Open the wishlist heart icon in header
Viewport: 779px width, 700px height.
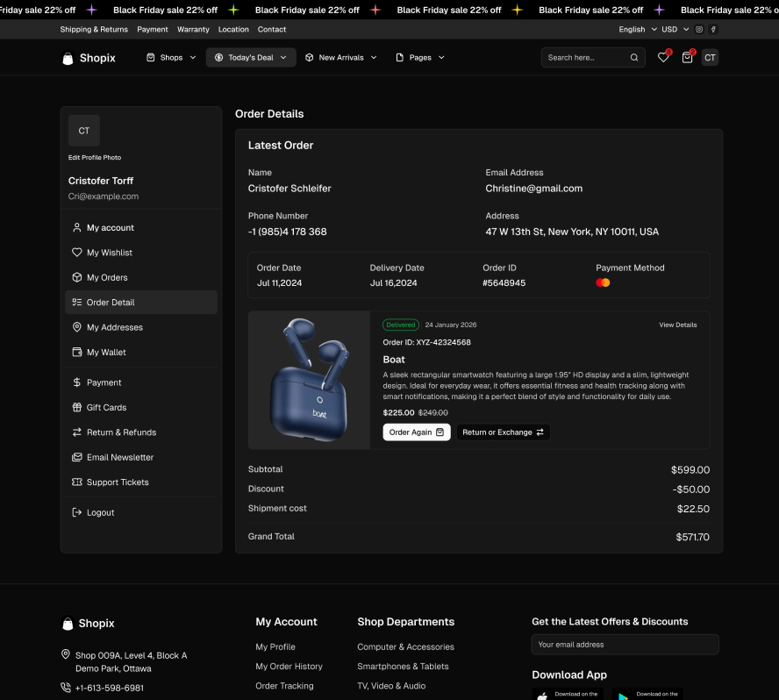663,58
